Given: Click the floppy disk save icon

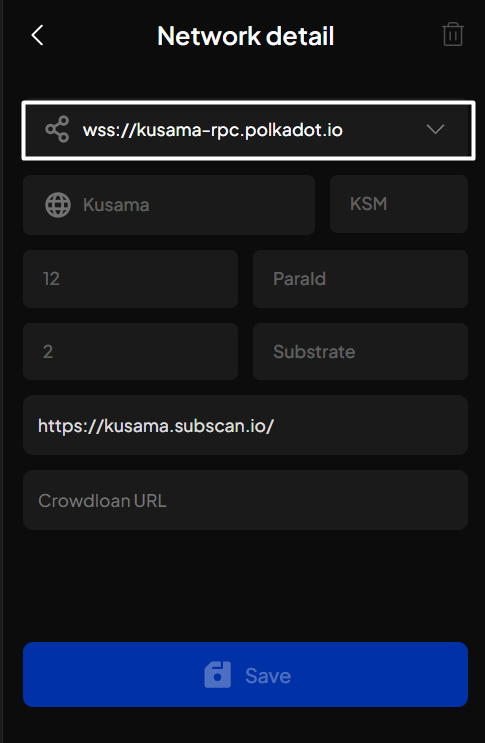Looking at the screenshot, I should [x=217, y=675].
